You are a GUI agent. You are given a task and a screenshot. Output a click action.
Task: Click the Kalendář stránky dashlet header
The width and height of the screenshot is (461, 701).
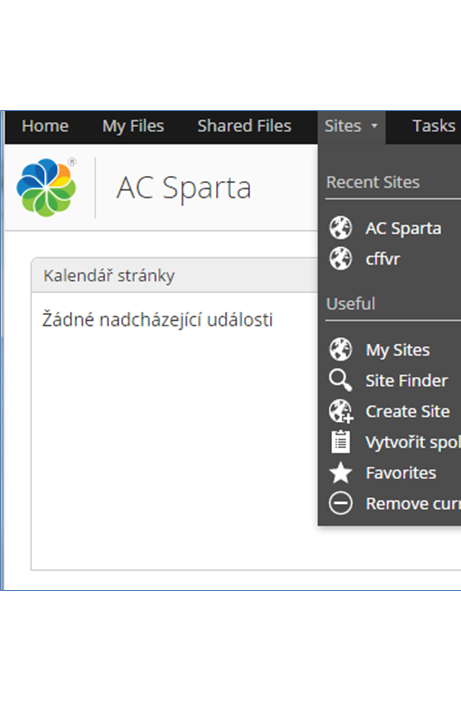pyautogui.click(x=174, y=275)
